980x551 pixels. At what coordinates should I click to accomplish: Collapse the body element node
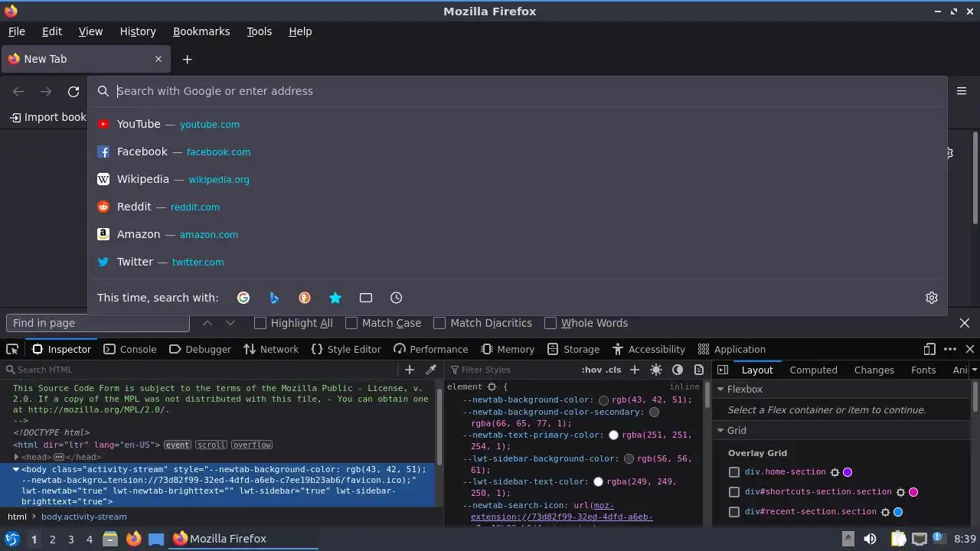(16, 469)
